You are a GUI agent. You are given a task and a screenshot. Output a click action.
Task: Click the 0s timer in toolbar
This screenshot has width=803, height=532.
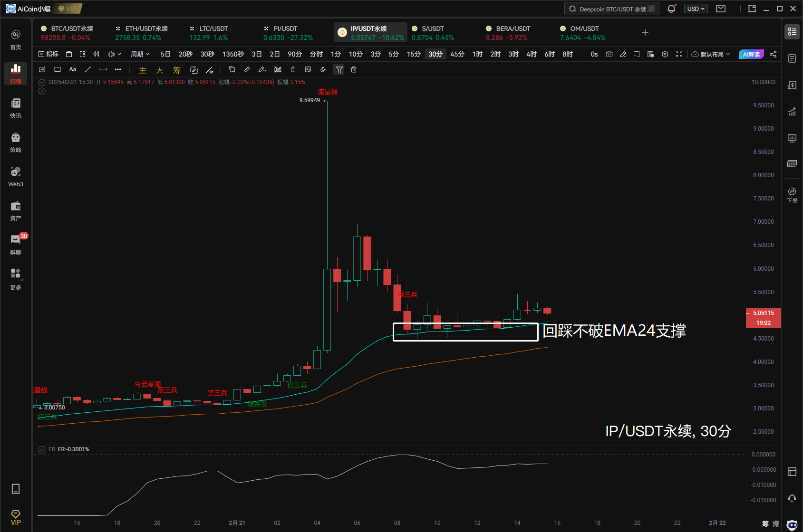(x=594, y=54)
